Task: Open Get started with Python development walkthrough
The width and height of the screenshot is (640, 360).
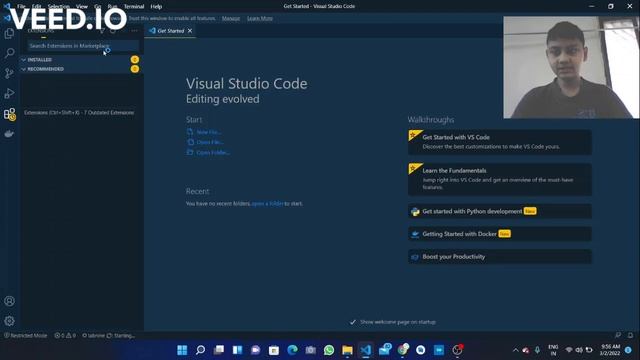Action: tap(500, 211)
